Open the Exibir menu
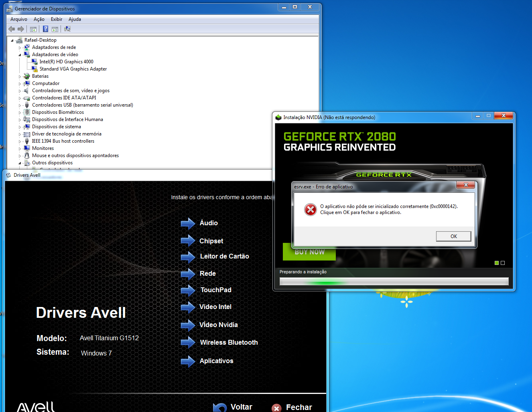Image resolution: width=532 pixels, height=412 pixels. [57, 19]
